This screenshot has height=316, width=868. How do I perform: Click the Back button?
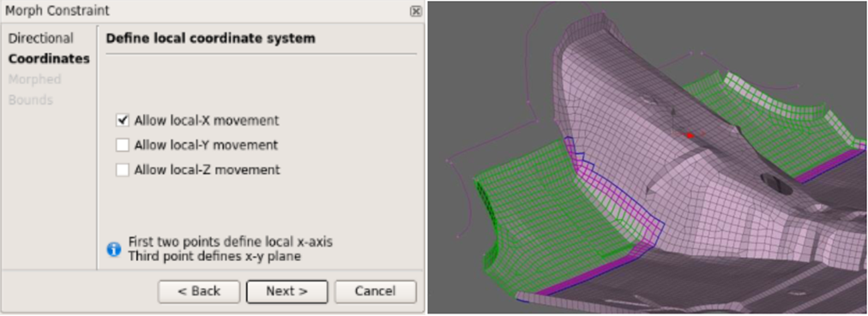coord(199,291)
